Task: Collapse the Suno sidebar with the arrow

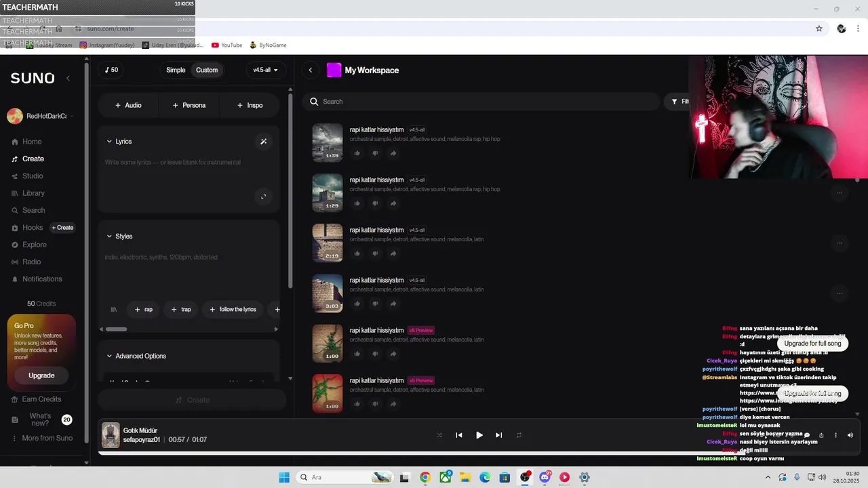Action: [68, 78]
